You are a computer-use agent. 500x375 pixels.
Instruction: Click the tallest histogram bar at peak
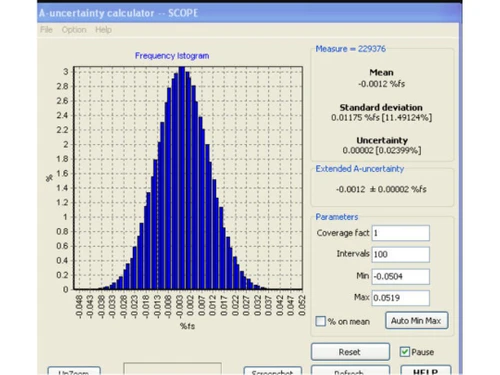(182, 178)
